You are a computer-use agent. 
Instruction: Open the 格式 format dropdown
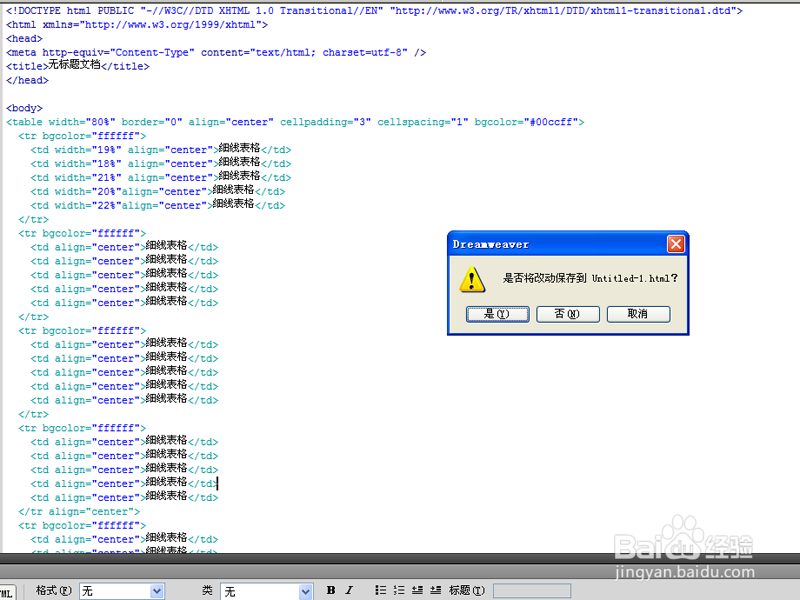[x=122, y=591]
